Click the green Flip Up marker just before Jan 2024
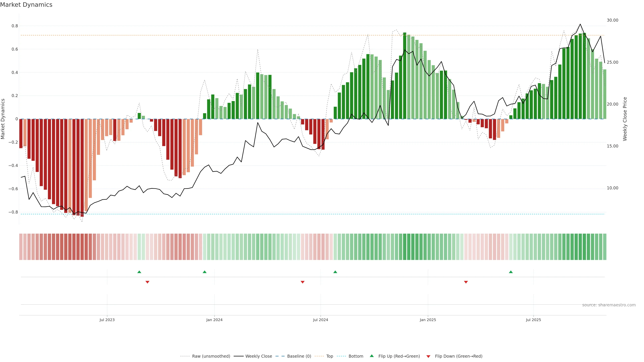 click(x=204, y=272)
